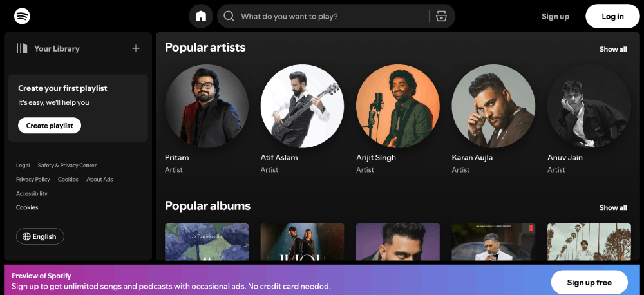Click the Sign up free button
This screenshot has width=644, height=295.
pos(589,282)
